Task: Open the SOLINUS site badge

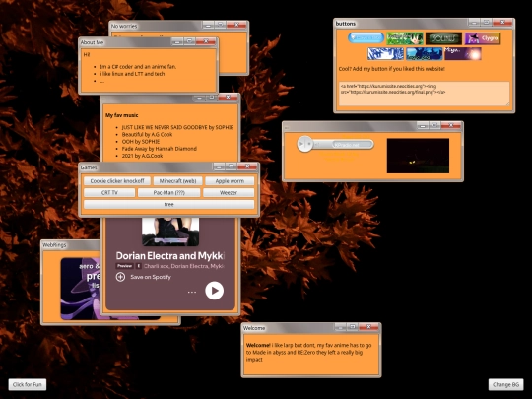Action: (x=443, y=38)
